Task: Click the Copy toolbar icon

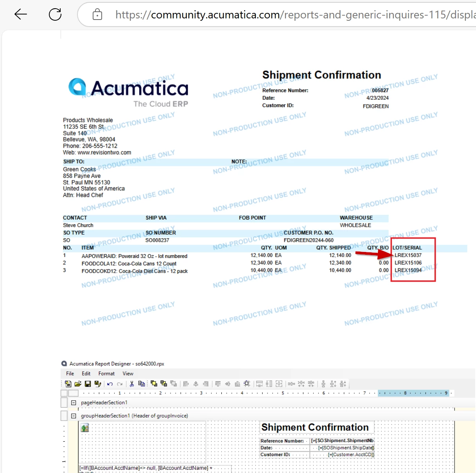Action: pyautogui.click(x=142, y=384)
